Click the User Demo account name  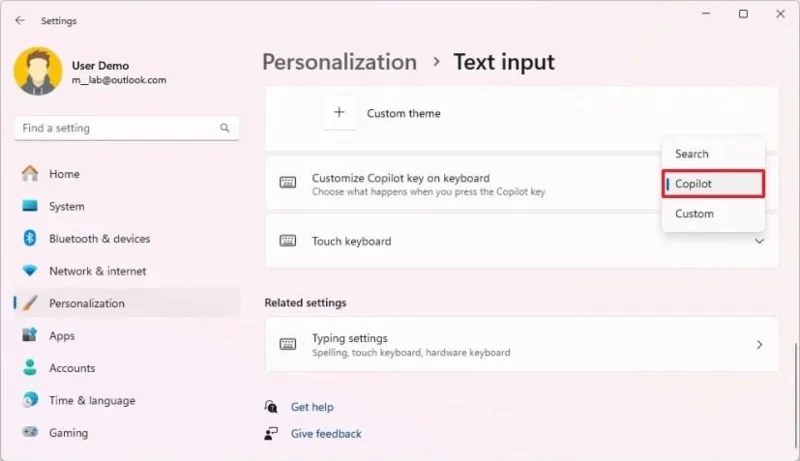pos(101,66)
